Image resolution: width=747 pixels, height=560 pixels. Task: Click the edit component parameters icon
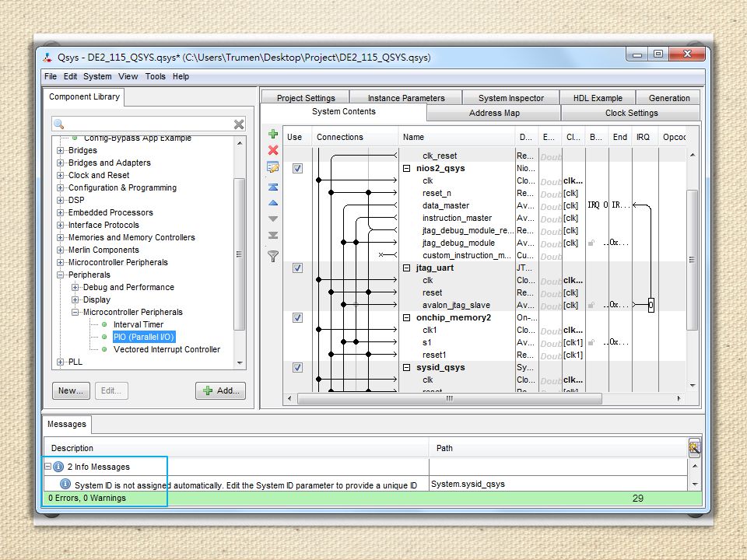tap(273, 167)
